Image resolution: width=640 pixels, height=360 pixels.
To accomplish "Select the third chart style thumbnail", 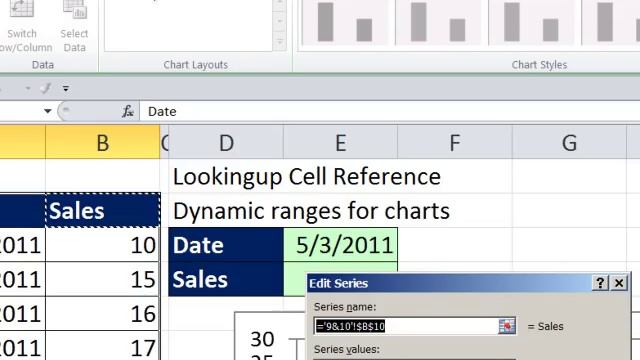I will pyautogui.click(x=532, y=22).
